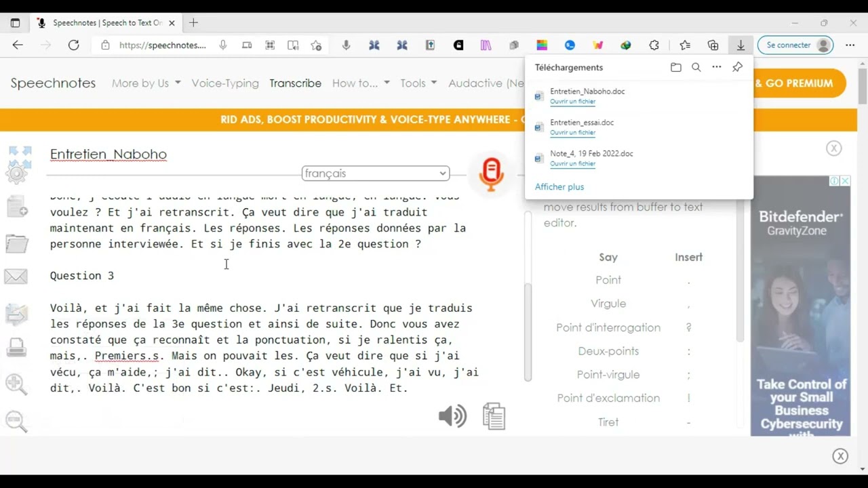Close the sidebar ad X above Bitdefender
The height and width of the screenshot is (488, 868).
pyautogui.click(x=834, y=148)
